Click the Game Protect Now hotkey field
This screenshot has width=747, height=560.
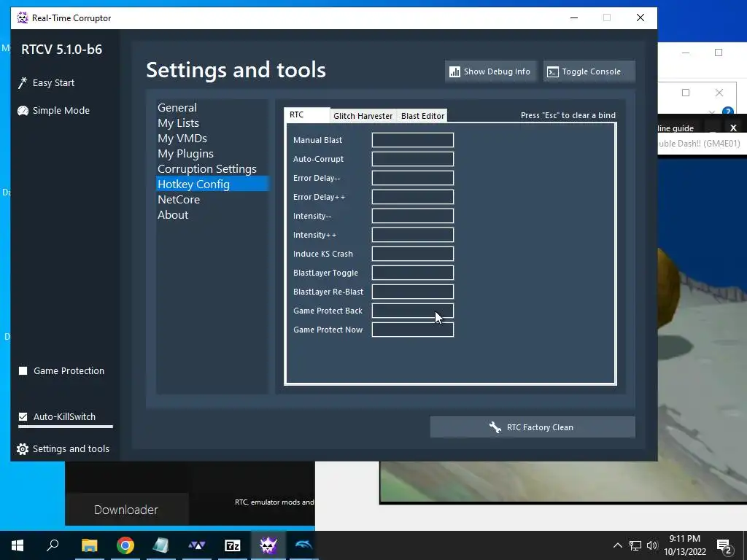click(413, 330)
